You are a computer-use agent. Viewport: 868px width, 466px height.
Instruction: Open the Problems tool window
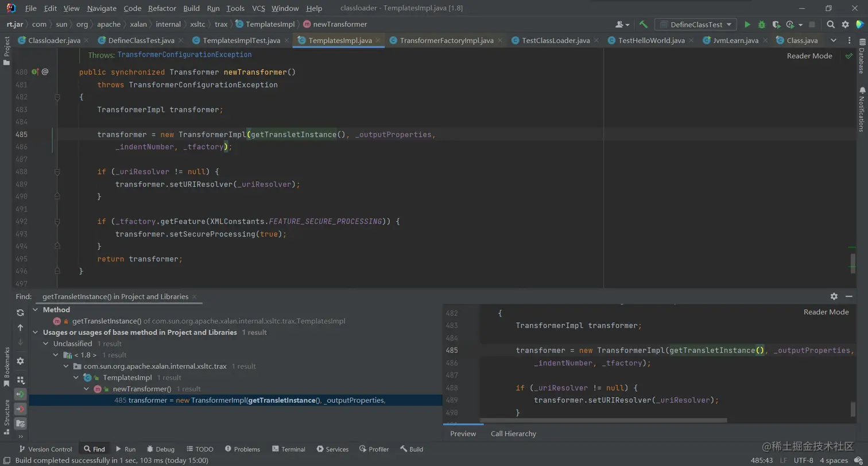(242, 449)
